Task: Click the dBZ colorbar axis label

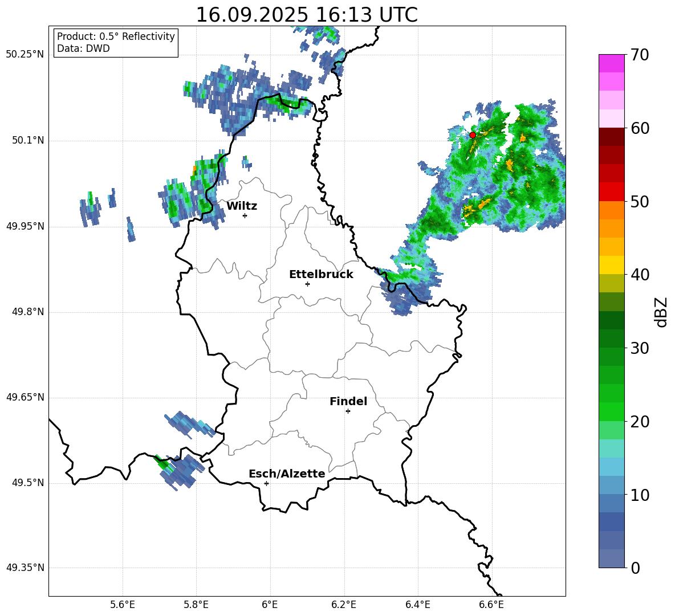Action: pos(662,312)
